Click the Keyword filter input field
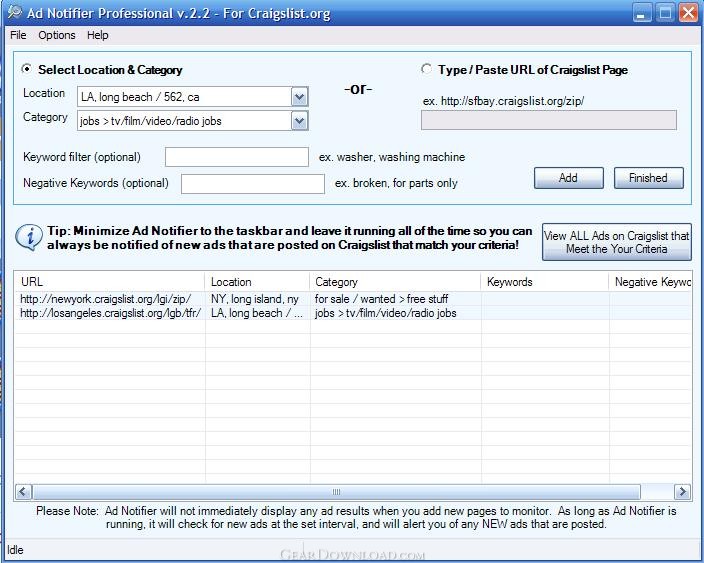704x563 pixels. 237,157
